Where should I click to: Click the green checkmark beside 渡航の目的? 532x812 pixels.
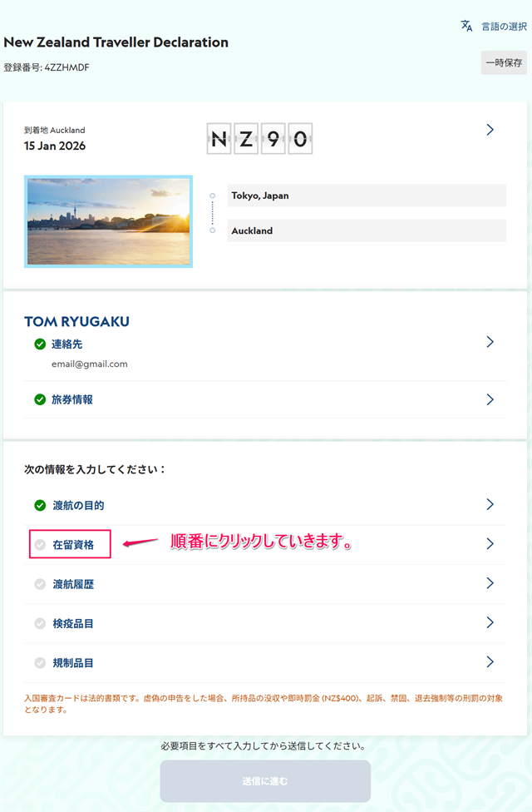41,505
